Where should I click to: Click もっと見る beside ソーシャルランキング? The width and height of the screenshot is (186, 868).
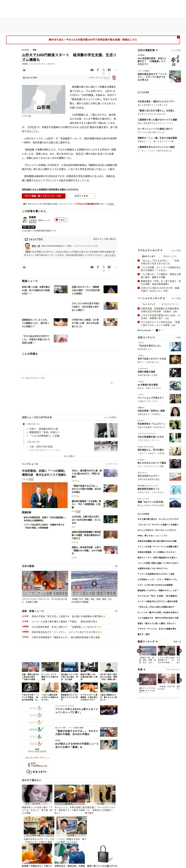pyautogui.click(x=176, y=298)
